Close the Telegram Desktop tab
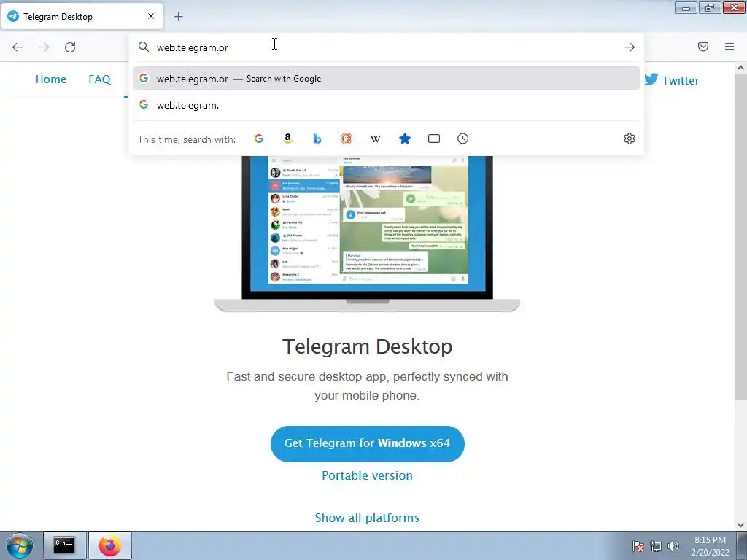The image size is (747, 560). pyautogui.click(x=151, y=16)
